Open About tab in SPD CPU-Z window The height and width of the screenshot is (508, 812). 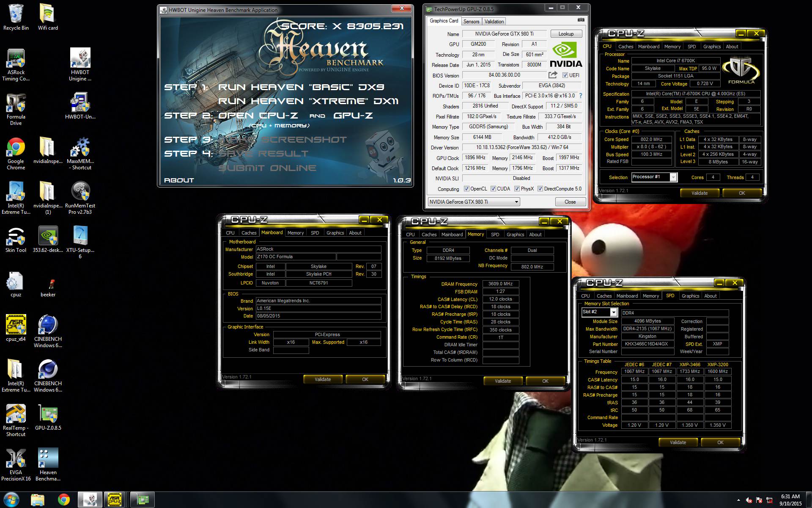(710, 296)
